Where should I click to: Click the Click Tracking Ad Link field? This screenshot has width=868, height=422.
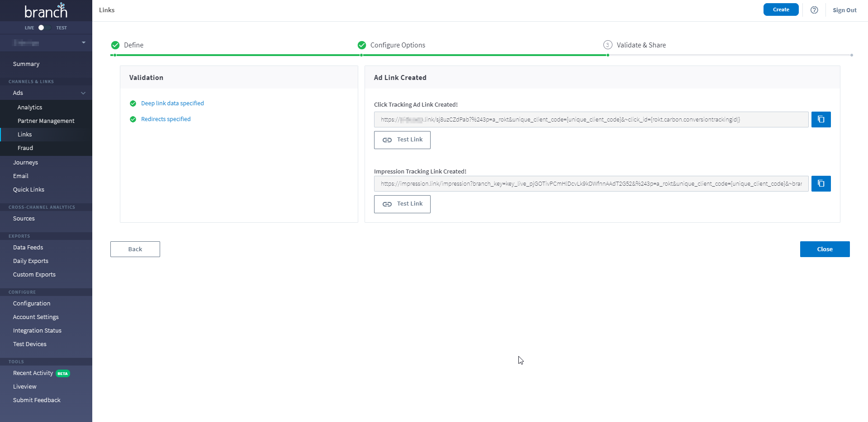click(x=590, y=120)
